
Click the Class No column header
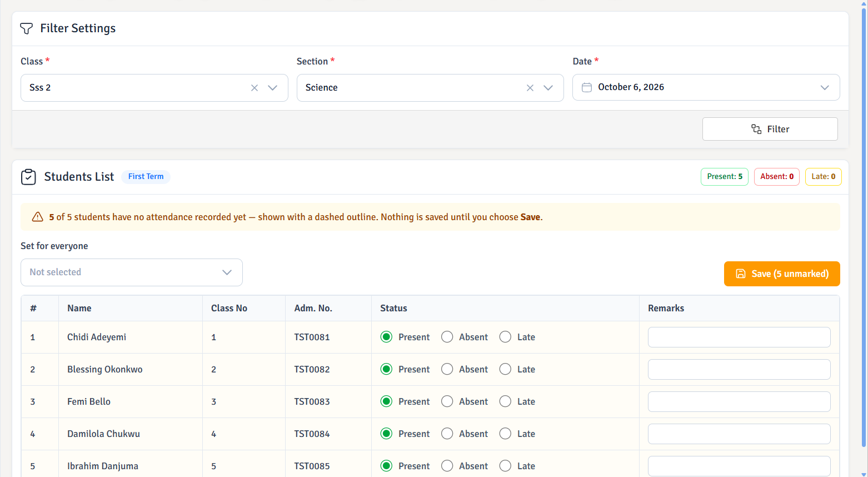click(x=229, y=308)
